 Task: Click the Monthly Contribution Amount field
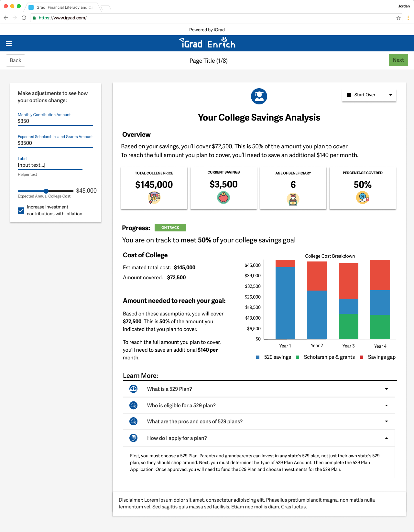[x=55, y=121]
